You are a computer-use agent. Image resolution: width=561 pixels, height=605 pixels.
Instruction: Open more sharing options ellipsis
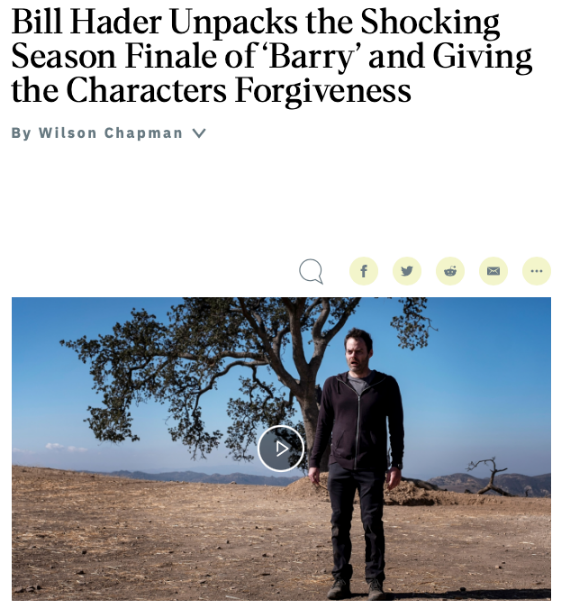click(x=536, y=271)
